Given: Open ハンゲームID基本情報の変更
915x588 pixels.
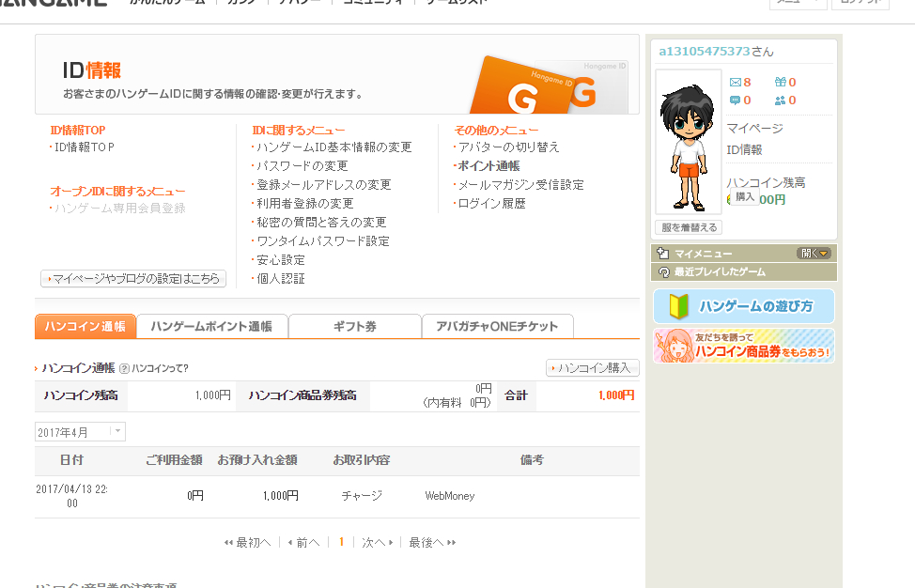Looking at the screenshot, I should [x=334, y=147].
